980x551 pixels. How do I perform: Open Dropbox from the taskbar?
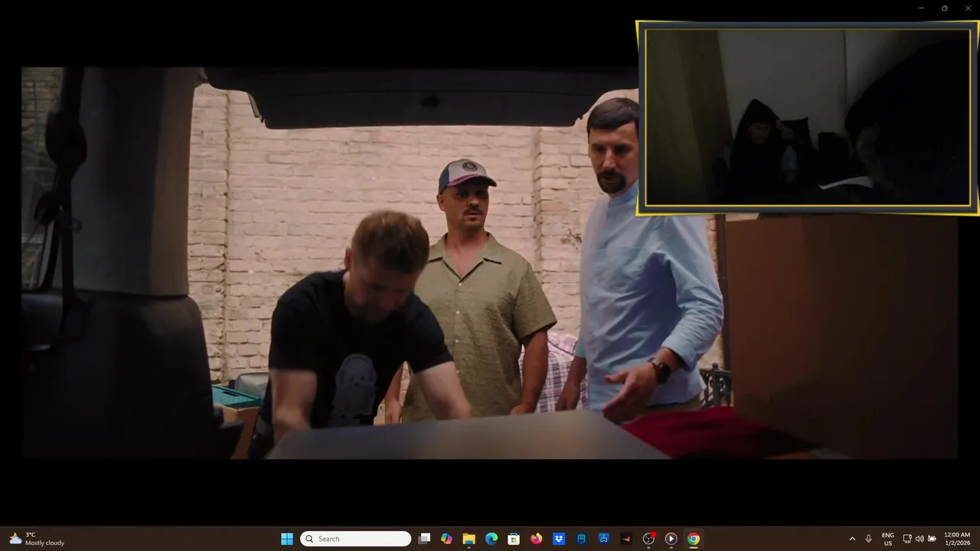pos(559,539)
